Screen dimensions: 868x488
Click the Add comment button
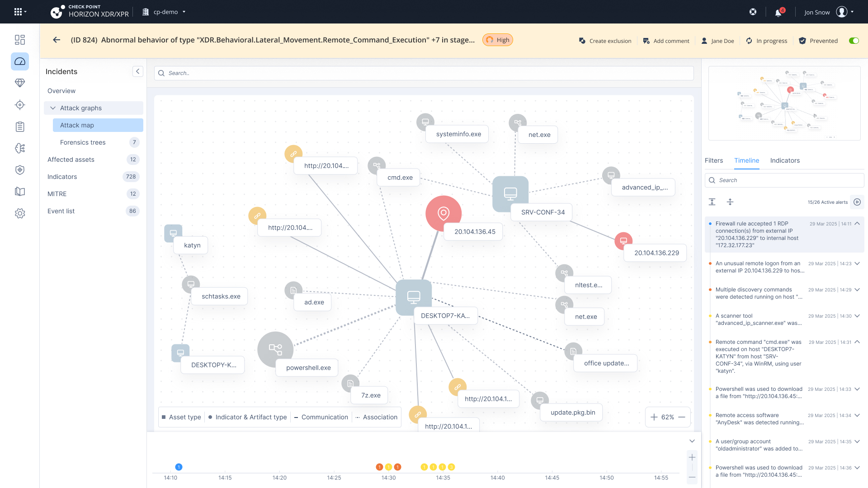coord(666,41)
